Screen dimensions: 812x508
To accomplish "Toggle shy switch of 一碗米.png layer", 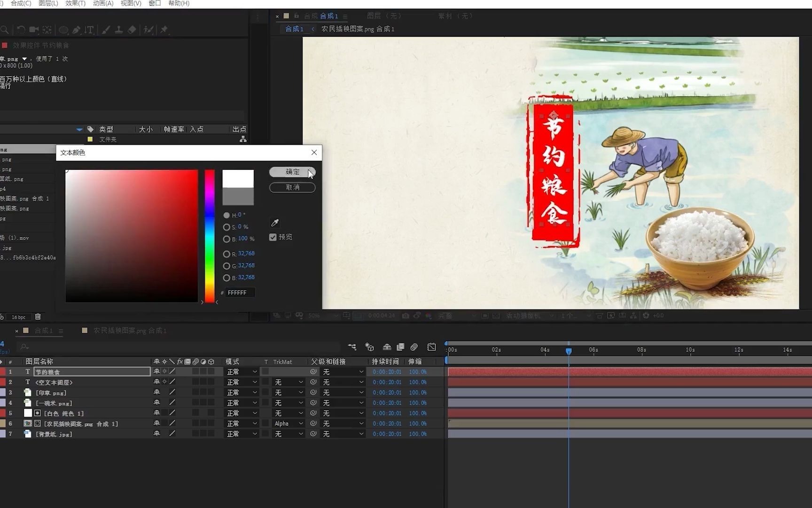I will coord(156,403).
